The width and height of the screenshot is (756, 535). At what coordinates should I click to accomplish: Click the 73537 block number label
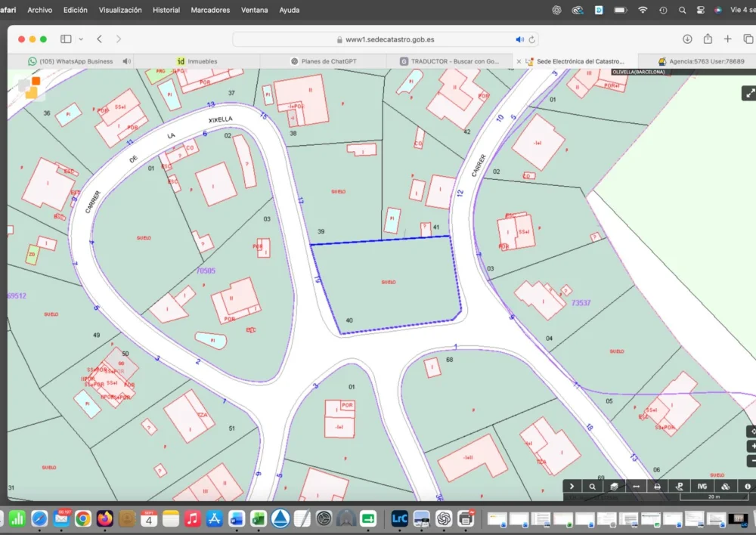581,303
